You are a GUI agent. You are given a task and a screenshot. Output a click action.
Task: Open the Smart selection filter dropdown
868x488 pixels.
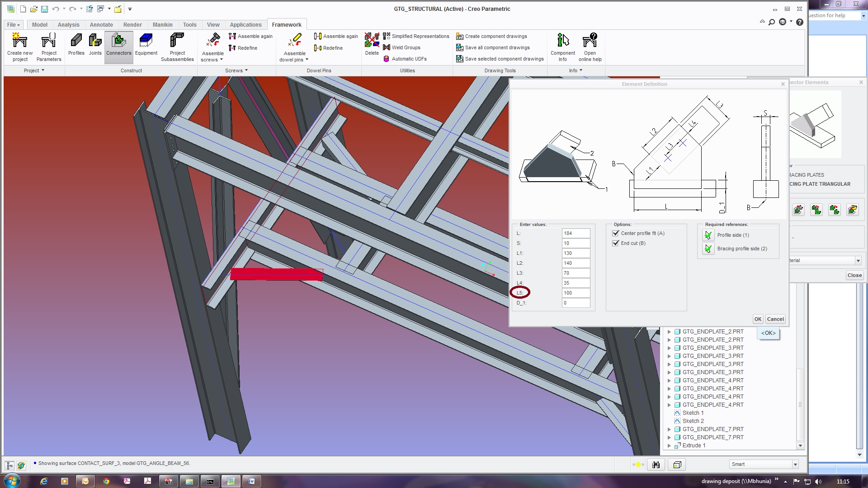click(x=795, y=464)
